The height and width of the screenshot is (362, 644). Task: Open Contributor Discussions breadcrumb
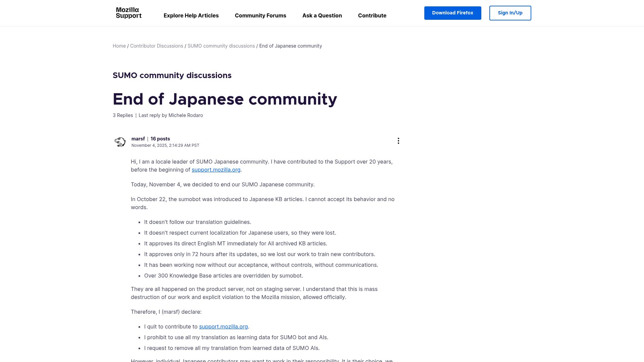tap(157, 46)
